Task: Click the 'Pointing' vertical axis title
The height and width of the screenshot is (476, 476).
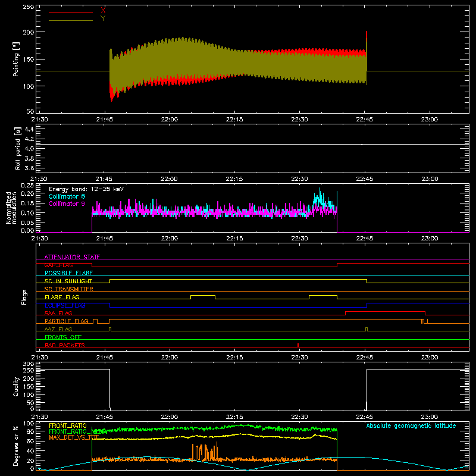Action: tap(16, 59)
